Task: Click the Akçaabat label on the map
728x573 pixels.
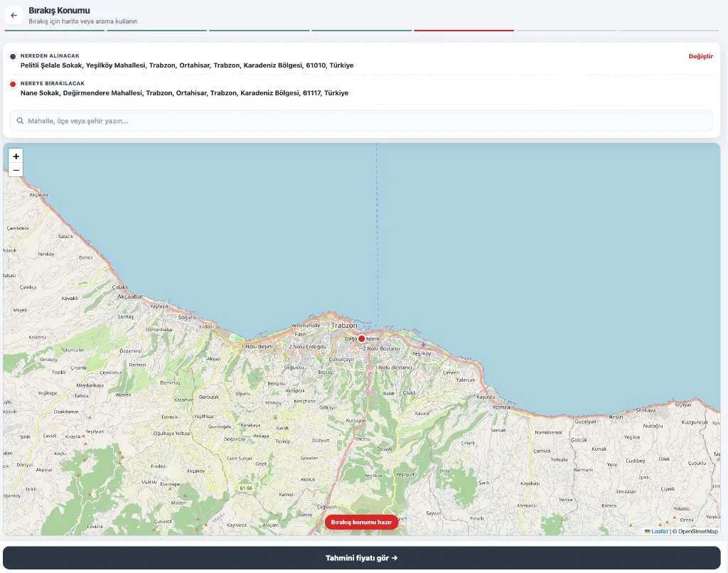Action: point(130,296)
